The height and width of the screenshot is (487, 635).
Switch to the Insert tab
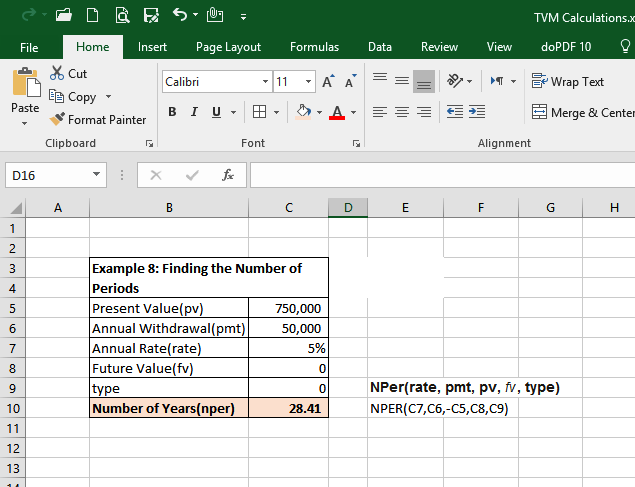click(152, 47)
